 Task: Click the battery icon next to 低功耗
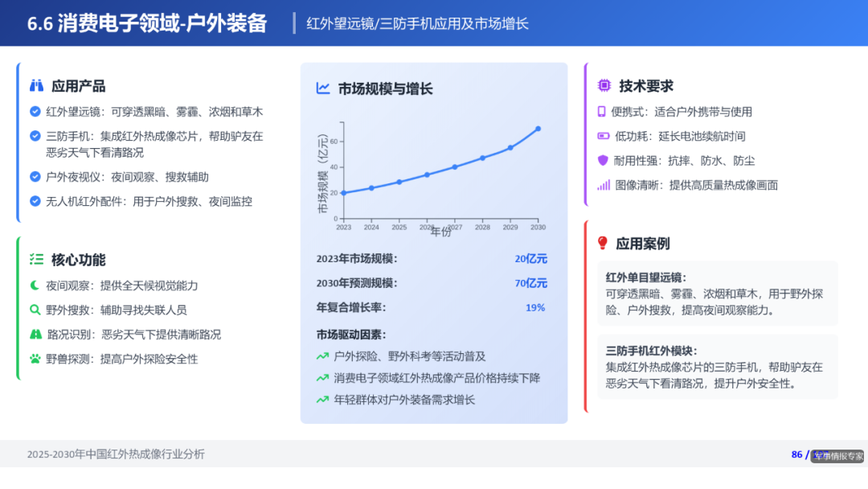click(x=601, y=135)
